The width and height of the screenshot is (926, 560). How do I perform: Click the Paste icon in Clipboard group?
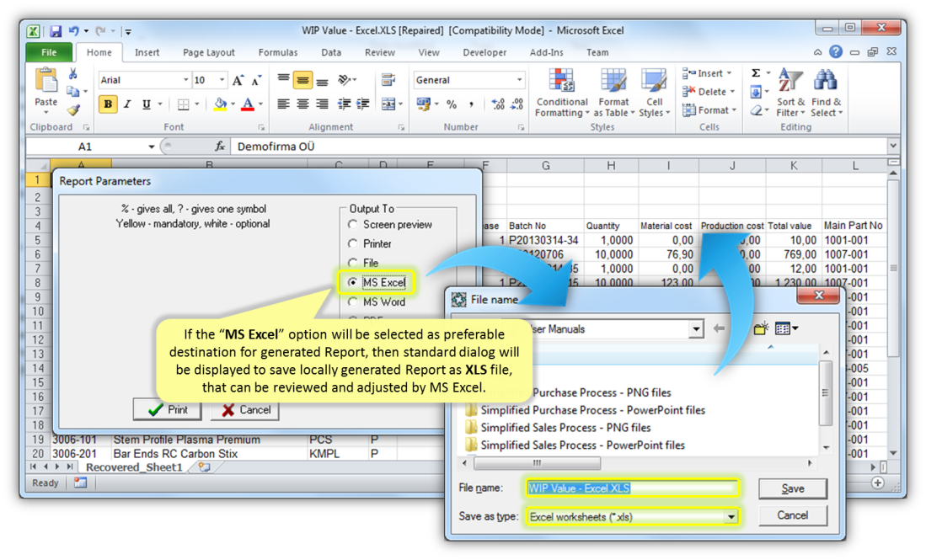[45, 81]
